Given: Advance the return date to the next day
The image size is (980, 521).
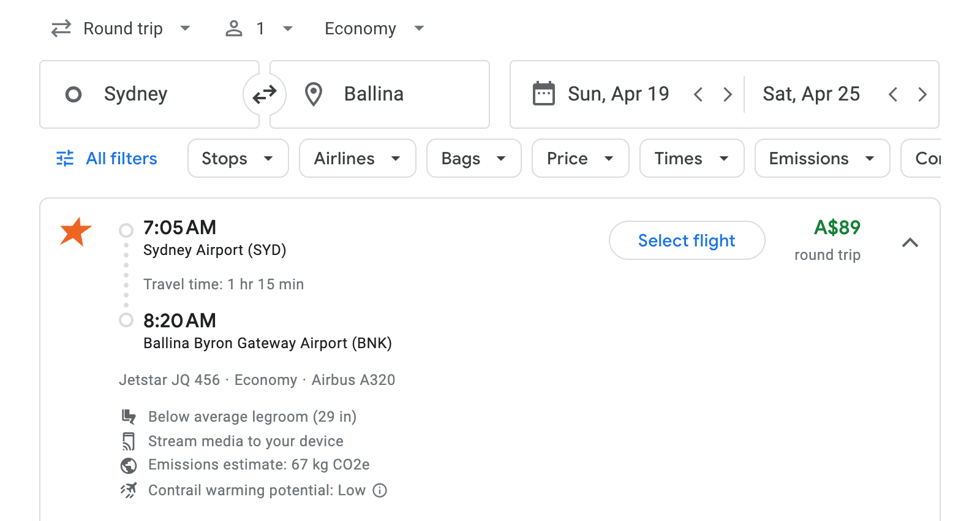Looking at the screenshot, I should coord(922,94).
